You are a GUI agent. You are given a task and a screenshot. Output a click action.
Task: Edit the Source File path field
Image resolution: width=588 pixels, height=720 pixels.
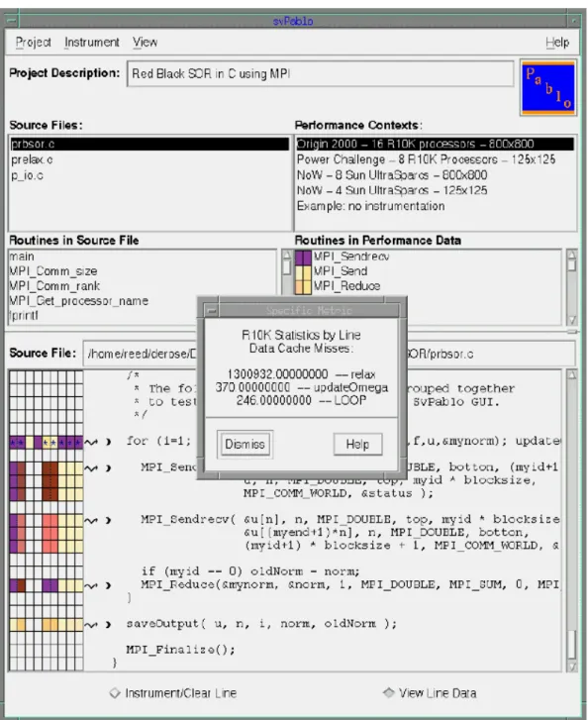coord(329,354)
